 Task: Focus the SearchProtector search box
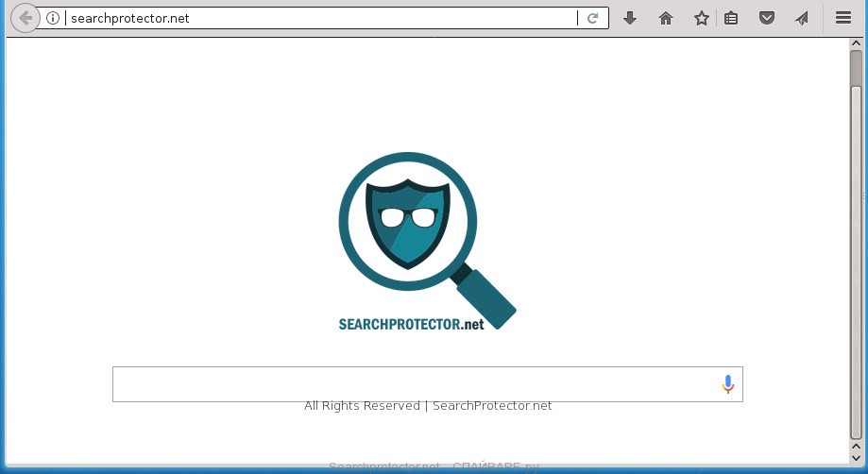pyautogui.click(x=427, y=384)
